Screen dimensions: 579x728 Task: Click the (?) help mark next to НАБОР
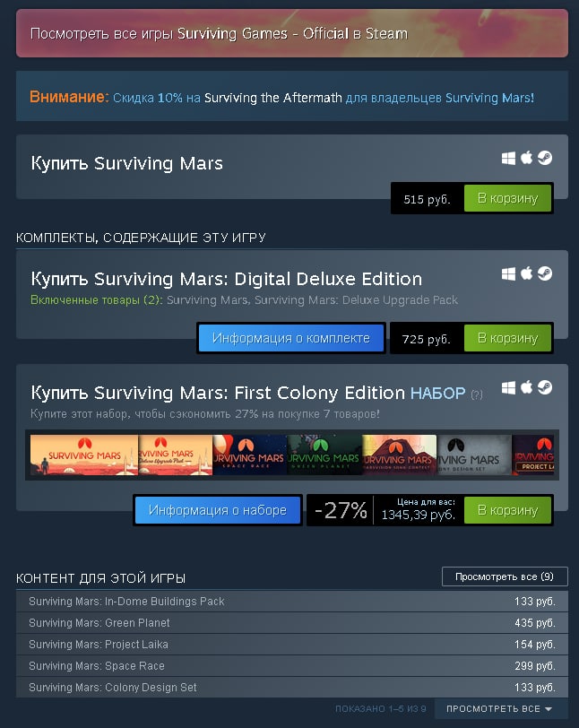(x=477, y=394)
